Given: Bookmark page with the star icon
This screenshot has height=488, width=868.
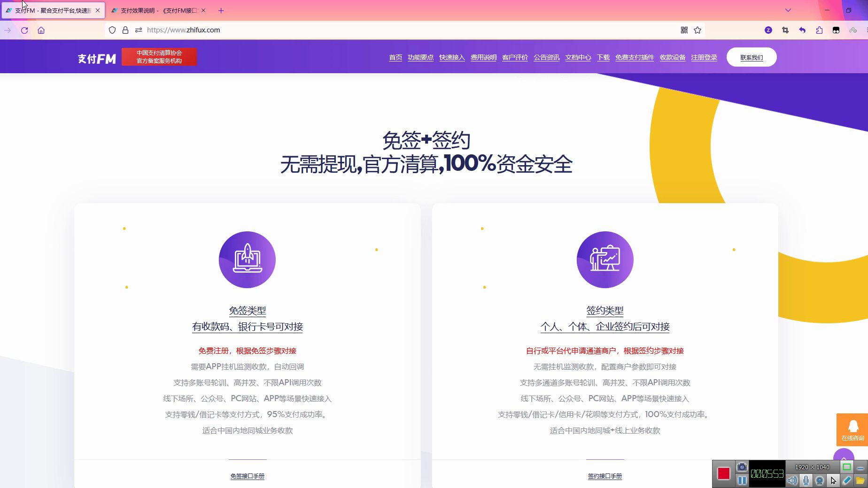Looking at the screenshot, I should click(698, 30).
